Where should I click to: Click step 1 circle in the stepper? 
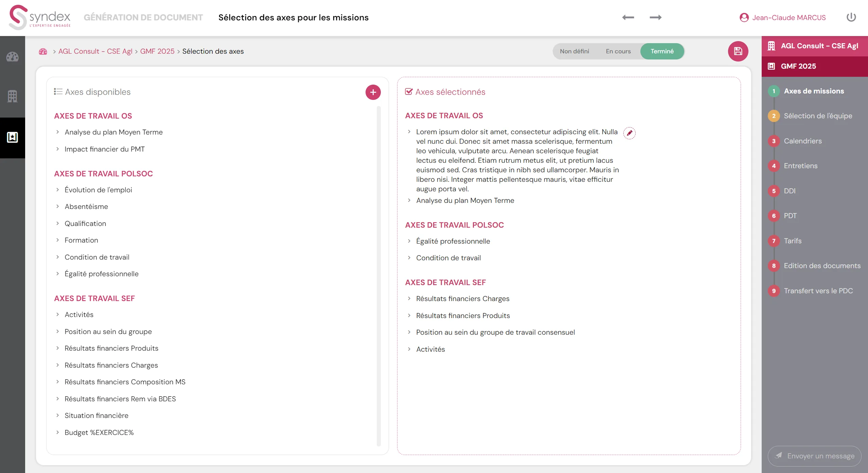click(774, 91)
